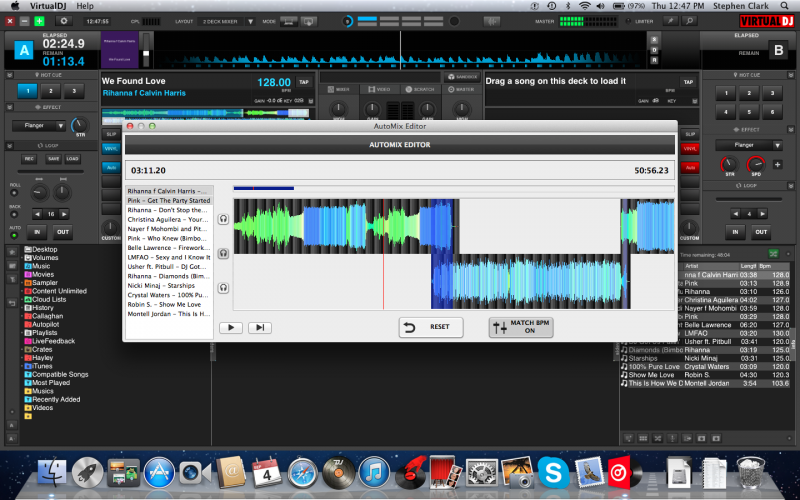Toggle deck B VINYL mode
Screen dimensions: 800x500
pyautogui.click(x=690, y=148)
